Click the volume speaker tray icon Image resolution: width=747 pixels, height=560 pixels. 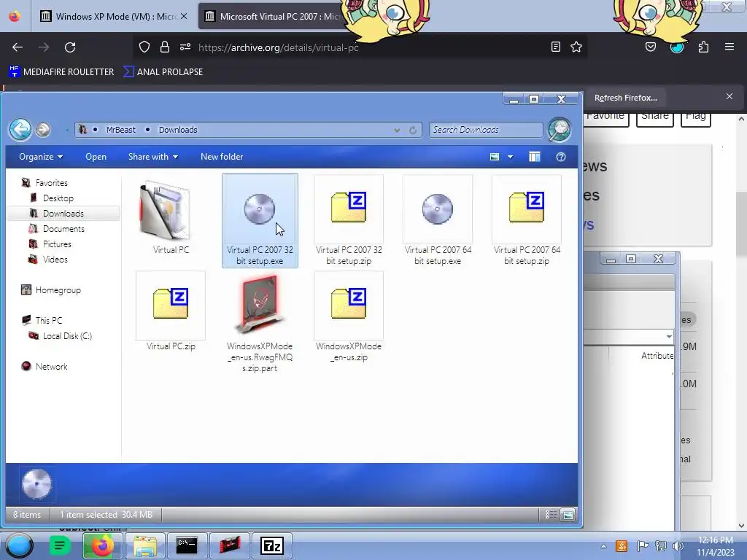coord(678,545)
